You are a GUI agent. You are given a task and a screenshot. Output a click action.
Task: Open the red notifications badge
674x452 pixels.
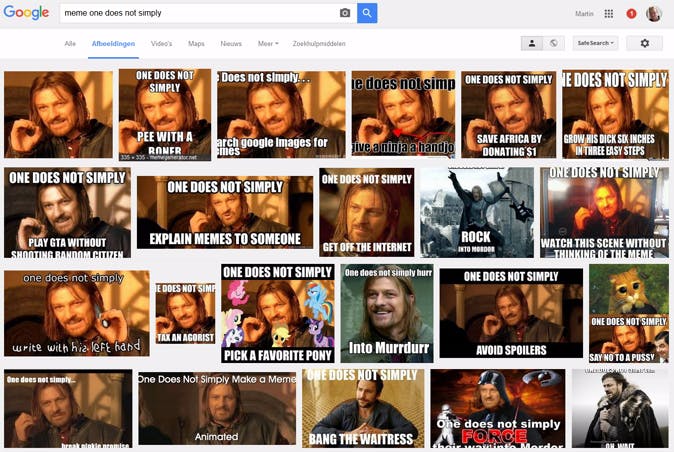click(631, 14)
